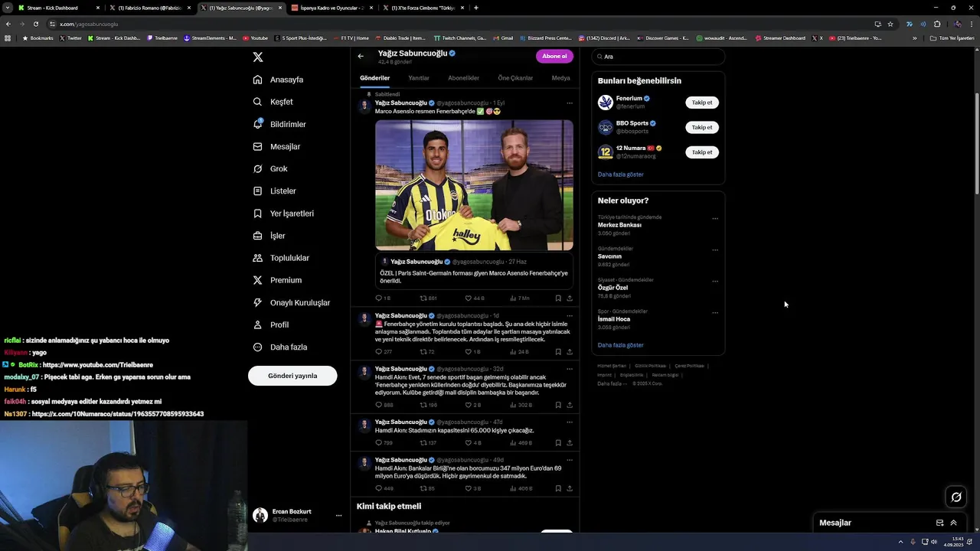Bookmark the pinned Marco Asensio post
Image resolution: width=980 pixels, height=551 pixels.
click(558, 298)
